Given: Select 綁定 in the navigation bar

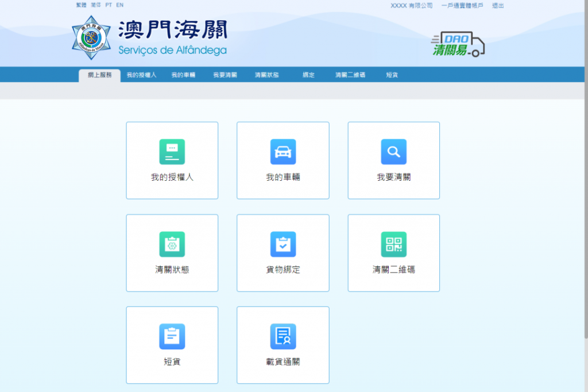Looking at the screenshot, I should [308, 75].
